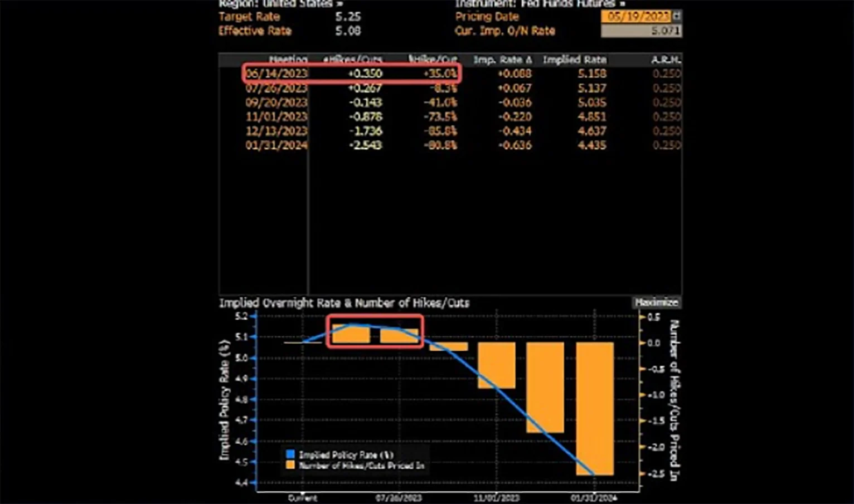Click the +0.088 implied rate change cell
Screen dimensions: 854x504
coord(515,74)
